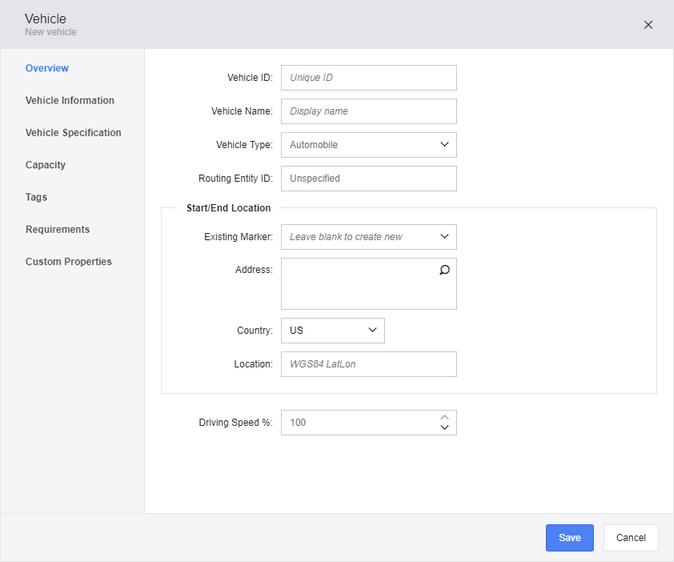
Task: Select the Overview tab
Action: point(47,68)
